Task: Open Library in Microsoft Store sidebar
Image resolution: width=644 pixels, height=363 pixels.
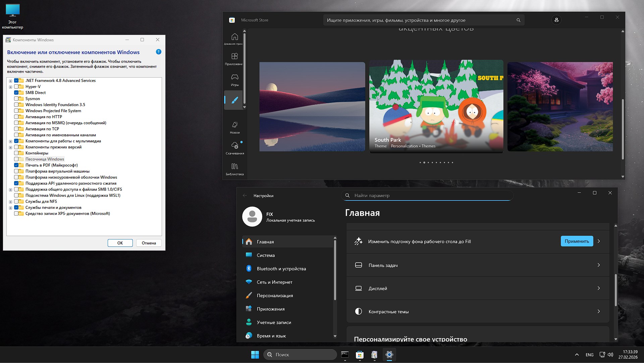Action: pos(234,169)
